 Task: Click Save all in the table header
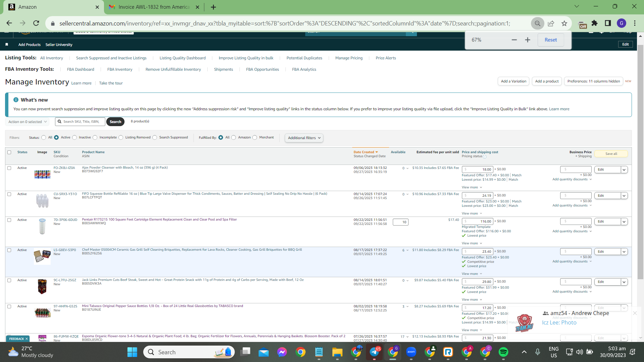611,154
